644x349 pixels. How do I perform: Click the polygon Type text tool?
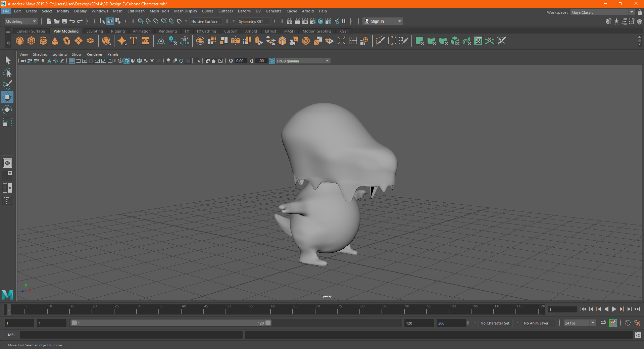point(134,41)
